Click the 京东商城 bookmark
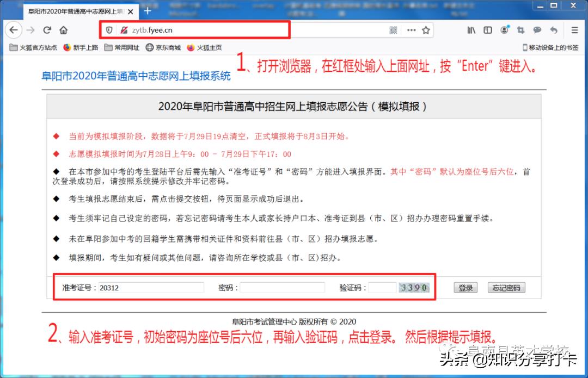The width and height of the screenshot is (588, 378). (163, 47)
